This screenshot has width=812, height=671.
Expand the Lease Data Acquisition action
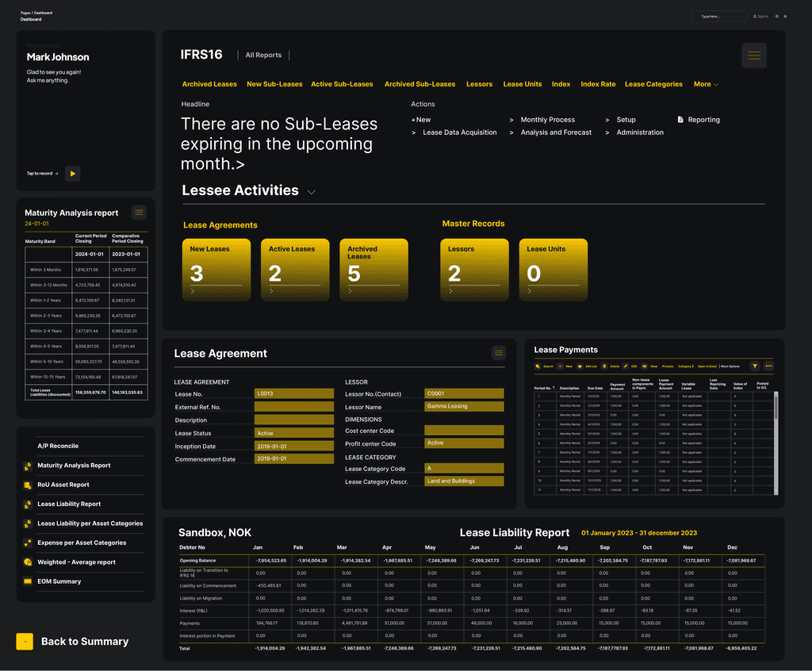click(x=462, y=132)
